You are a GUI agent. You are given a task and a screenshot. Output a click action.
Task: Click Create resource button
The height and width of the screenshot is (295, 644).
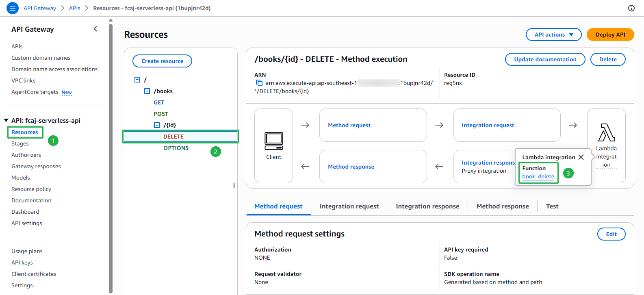point(162,61)
